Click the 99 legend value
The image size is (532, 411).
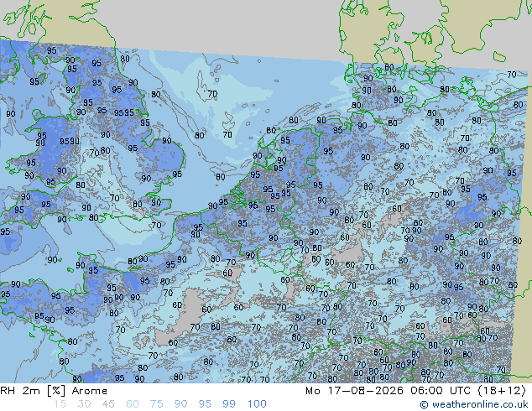pyautogui.click(x=229, y=404)
